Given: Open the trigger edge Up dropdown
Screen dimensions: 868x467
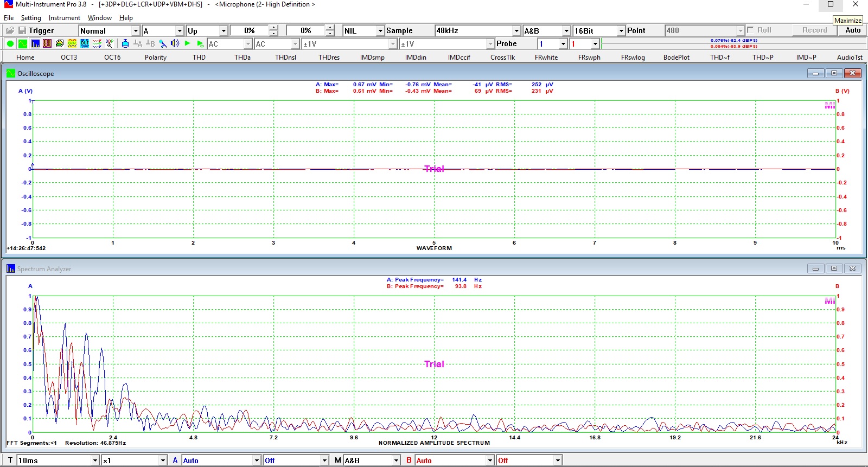Looking at the screenshot, I should pyautogui.click(x=224, y=31).
